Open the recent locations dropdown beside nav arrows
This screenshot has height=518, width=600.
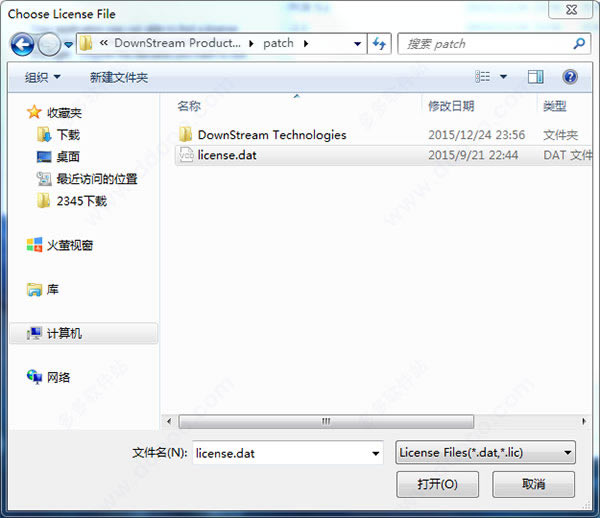pyautogui.click(x=68, y=45)
